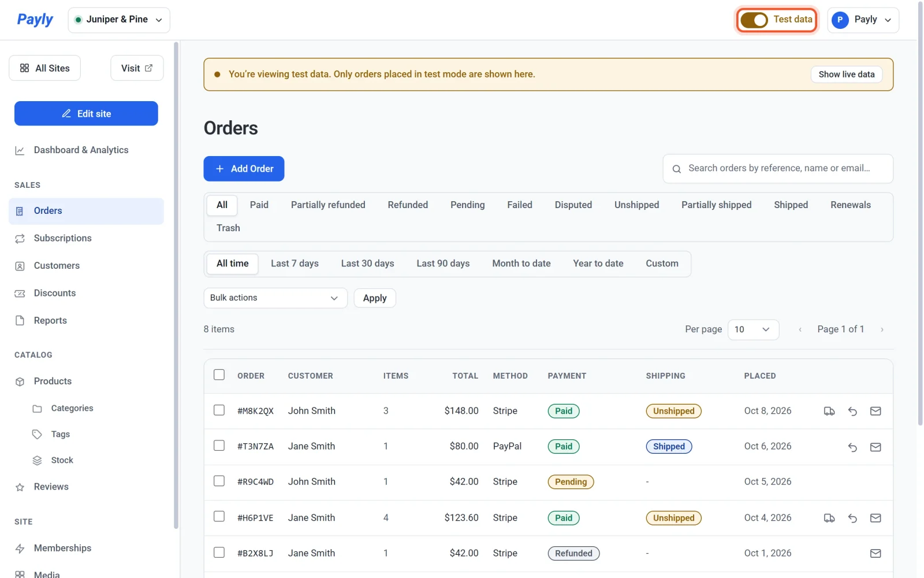Click the Show live data button
Image resolution: width=924 pixels, height=578 pixels.
846,75
